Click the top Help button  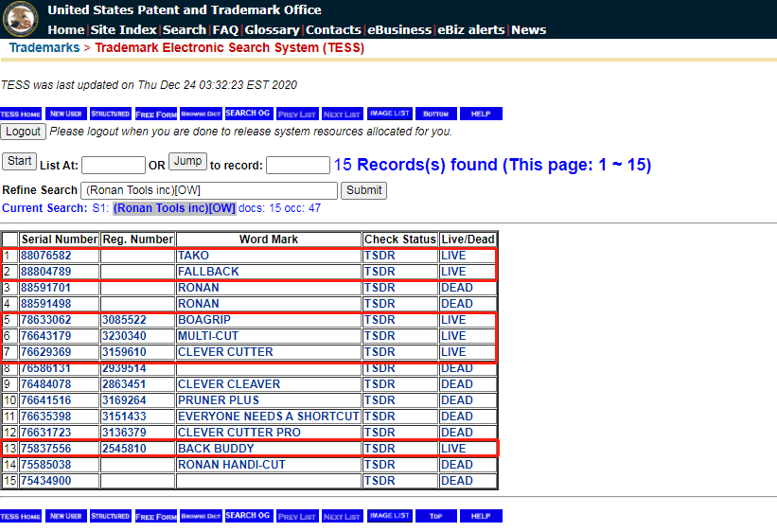(481, 114)
